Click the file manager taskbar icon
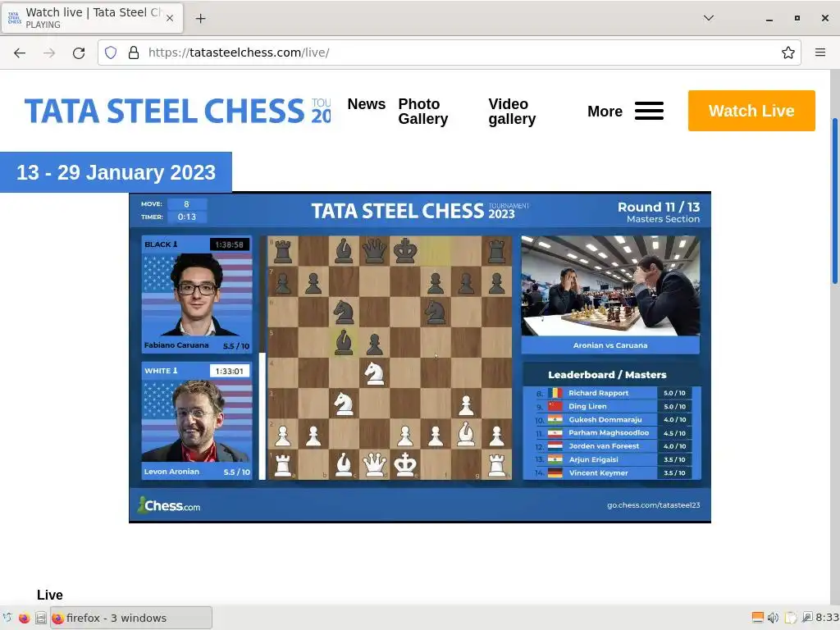This screenshot has width=840, height=630. point(41,618)
